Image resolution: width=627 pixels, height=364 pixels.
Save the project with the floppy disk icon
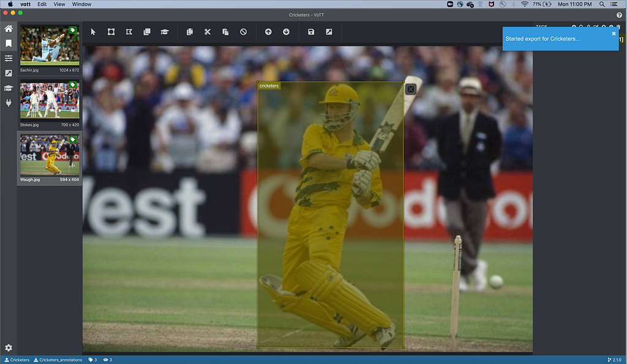(x=311, y=32)
